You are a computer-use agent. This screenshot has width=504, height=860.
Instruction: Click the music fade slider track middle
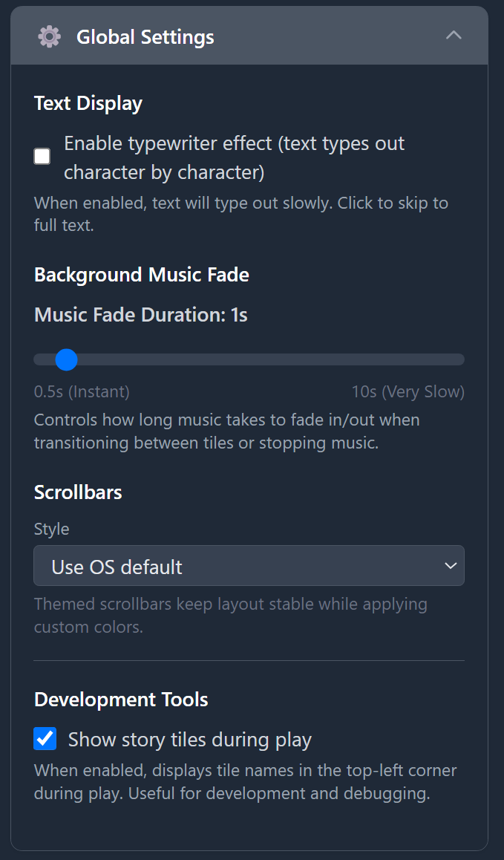click(x=249, y=359)
